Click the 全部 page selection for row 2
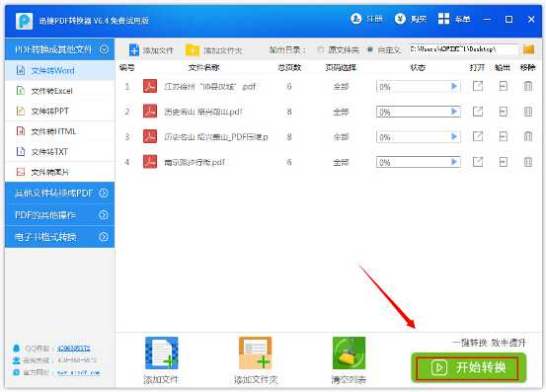 coord(341,112)
